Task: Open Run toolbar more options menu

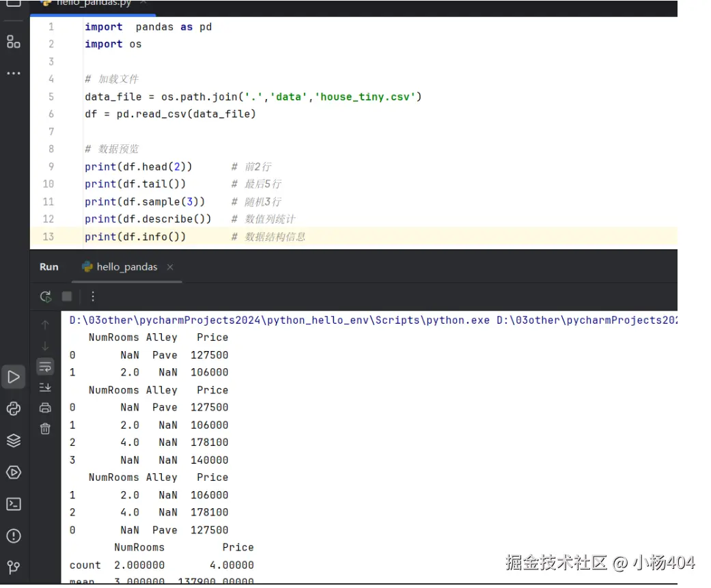Action: point(93,296)
